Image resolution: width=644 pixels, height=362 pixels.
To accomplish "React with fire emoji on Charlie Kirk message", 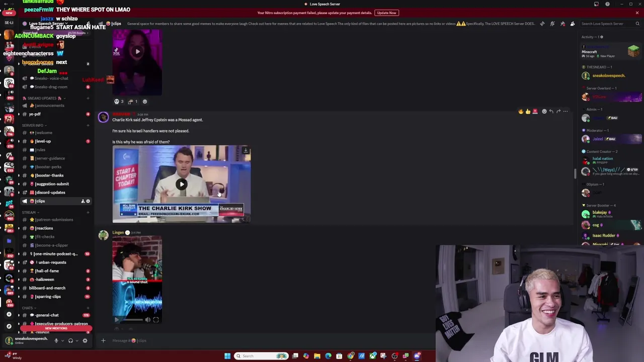I will coord(521,111).
